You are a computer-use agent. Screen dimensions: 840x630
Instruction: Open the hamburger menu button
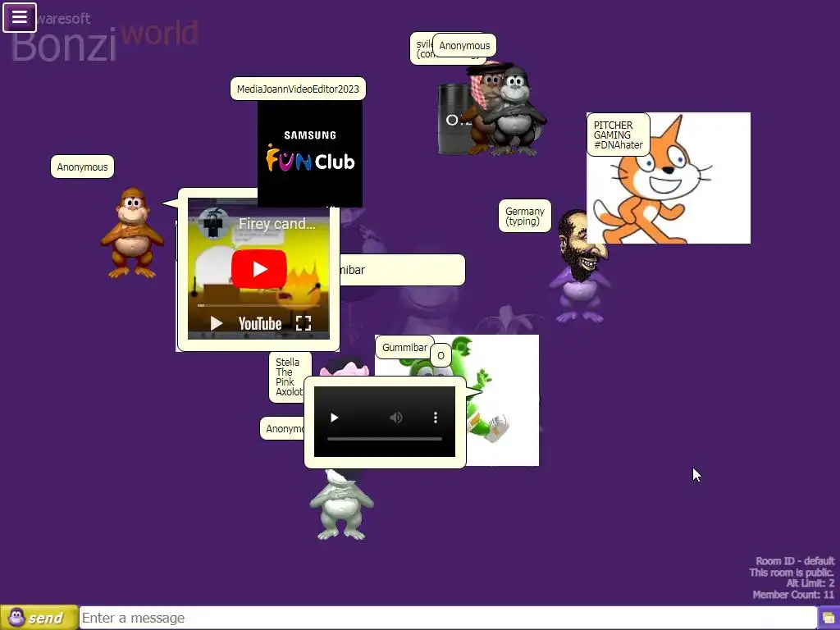pos(20,17)
